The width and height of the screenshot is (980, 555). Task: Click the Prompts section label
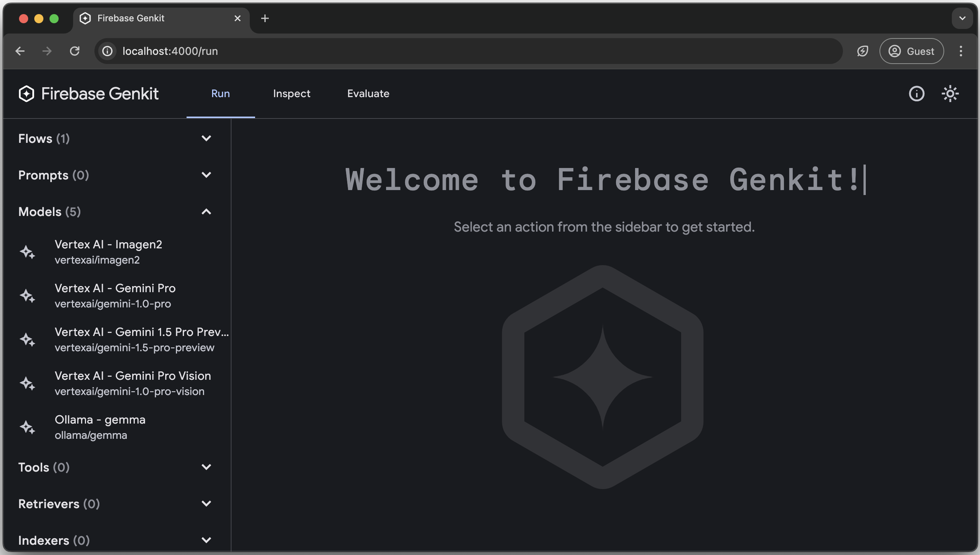coord(53,175)
